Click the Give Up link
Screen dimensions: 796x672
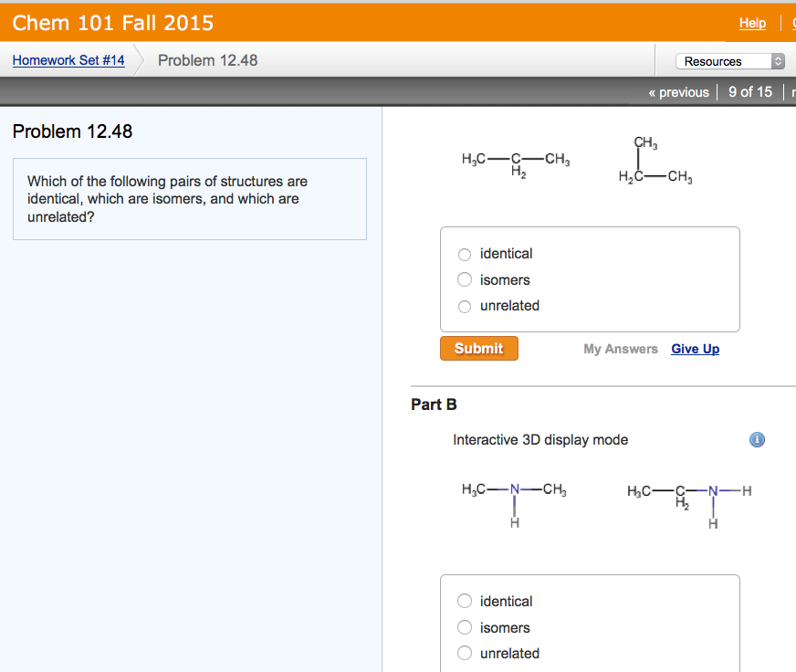coord(695,348)
